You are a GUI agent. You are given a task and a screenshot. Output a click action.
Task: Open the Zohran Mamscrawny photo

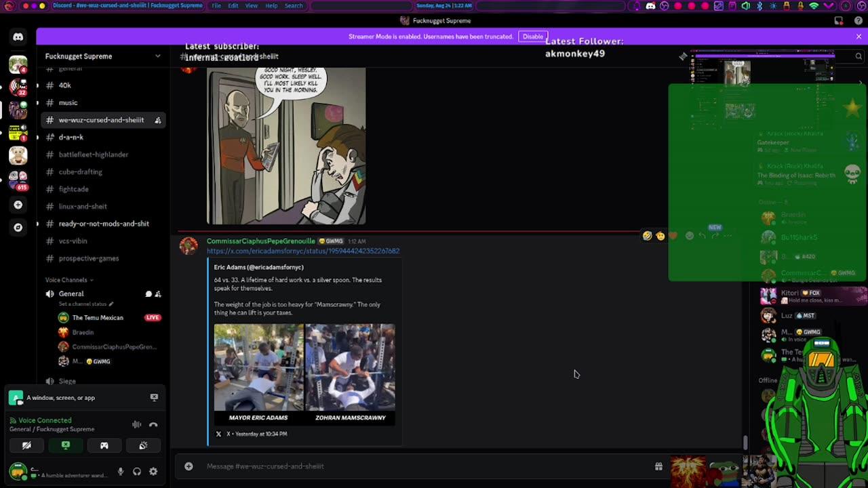(x=351, y=374)
